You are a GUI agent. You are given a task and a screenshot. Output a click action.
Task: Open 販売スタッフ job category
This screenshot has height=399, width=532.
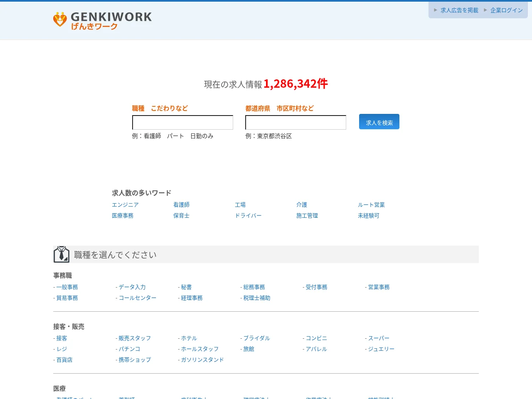(135, 338)
